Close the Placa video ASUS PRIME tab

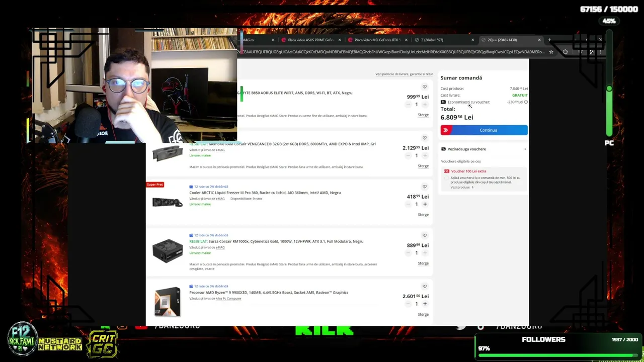tap(340, 40)
